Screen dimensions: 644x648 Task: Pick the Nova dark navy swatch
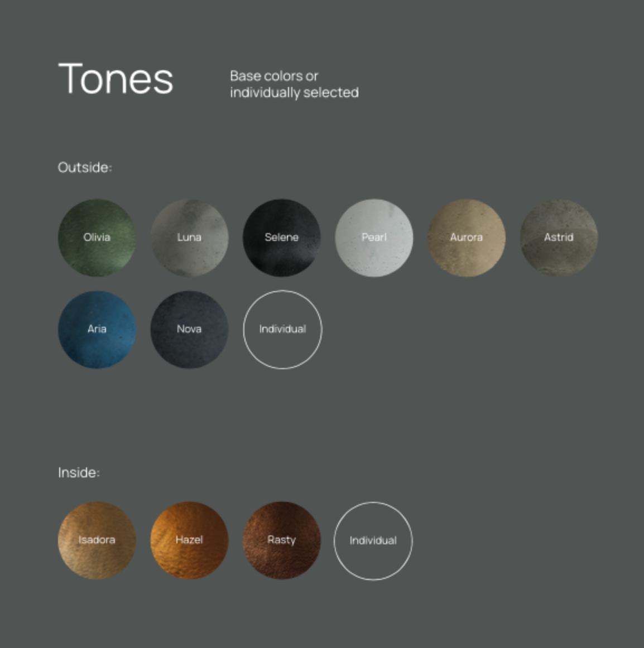click(189, 329)
